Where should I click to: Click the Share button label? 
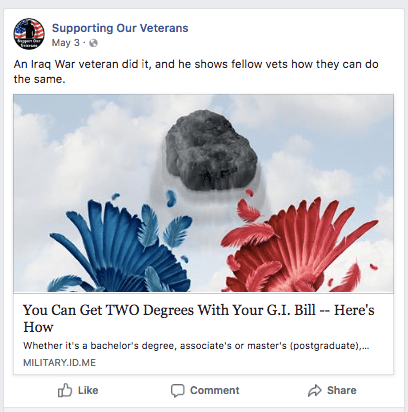[x=342, y=390]
